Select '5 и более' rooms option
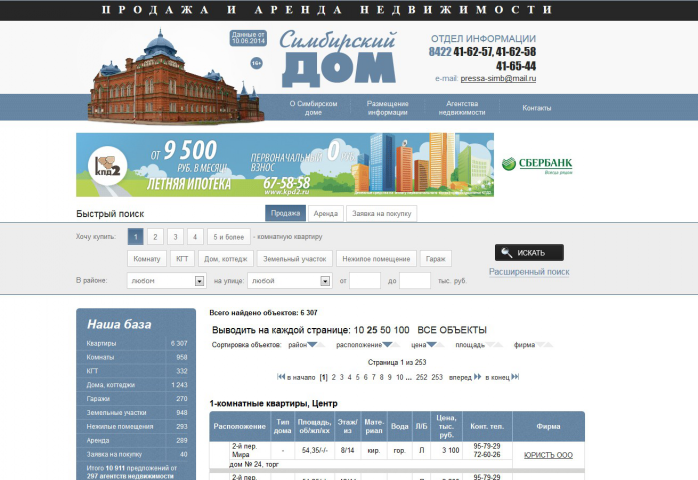The width and height of the screenshot is (698, 480). (229, 237)
